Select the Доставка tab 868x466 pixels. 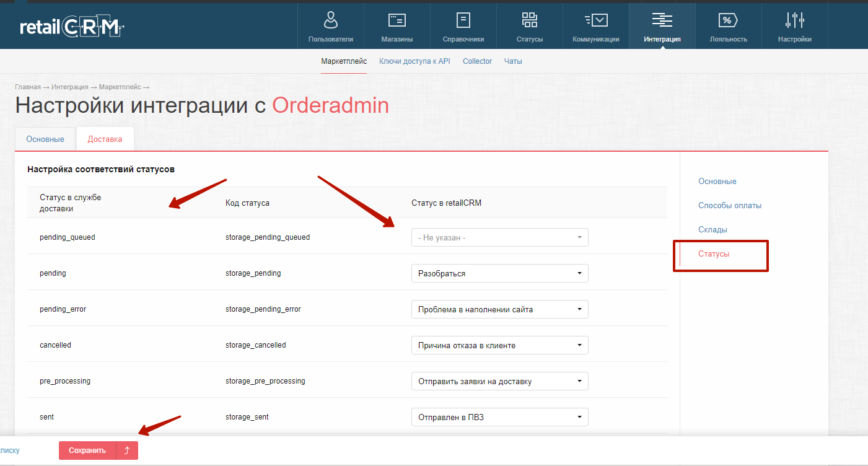[x=105, y=139]
